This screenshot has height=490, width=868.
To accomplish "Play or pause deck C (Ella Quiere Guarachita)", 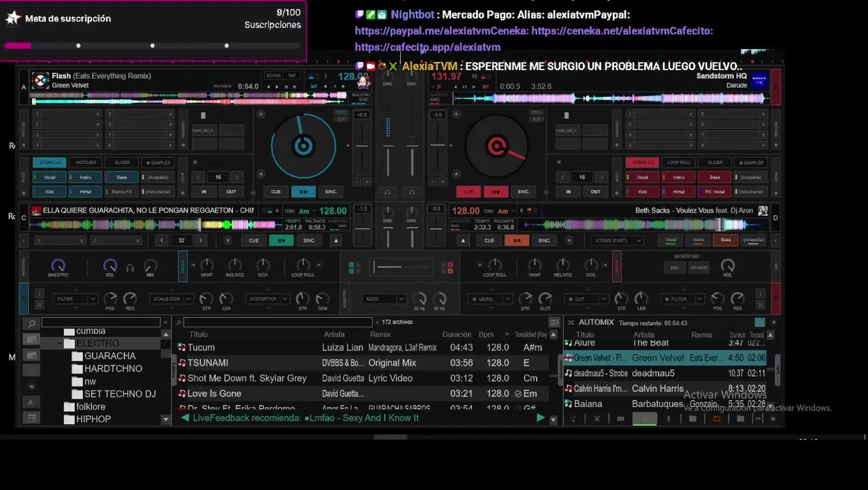I will (x=281, y=240).
